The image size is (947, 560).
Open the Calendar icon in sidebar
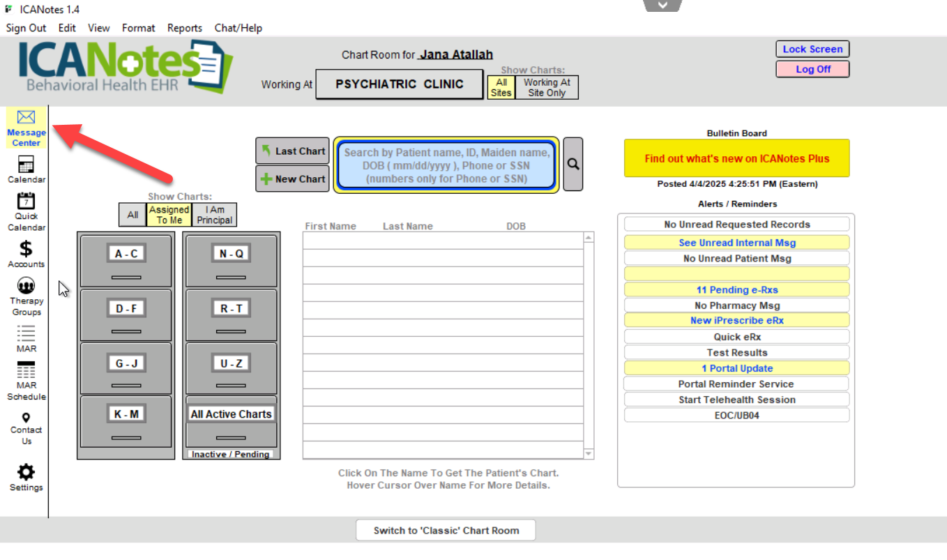26,165
